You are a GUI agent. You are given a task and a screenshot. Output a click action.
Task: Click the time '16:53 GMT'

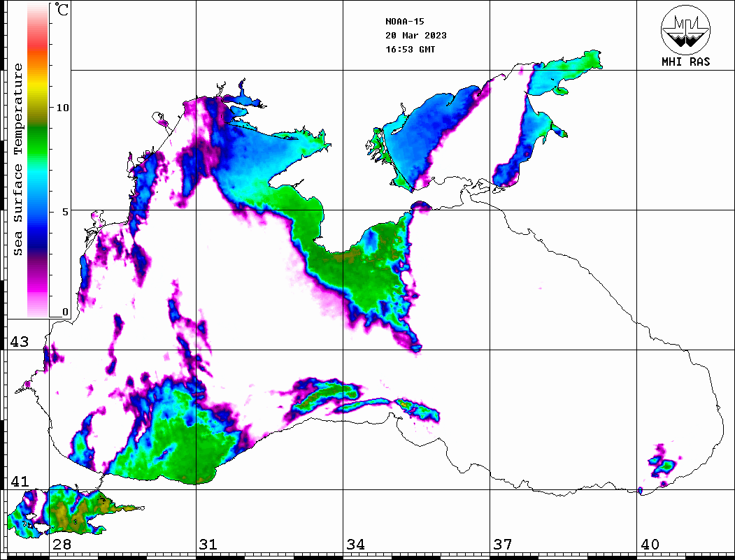pos(410,50)
